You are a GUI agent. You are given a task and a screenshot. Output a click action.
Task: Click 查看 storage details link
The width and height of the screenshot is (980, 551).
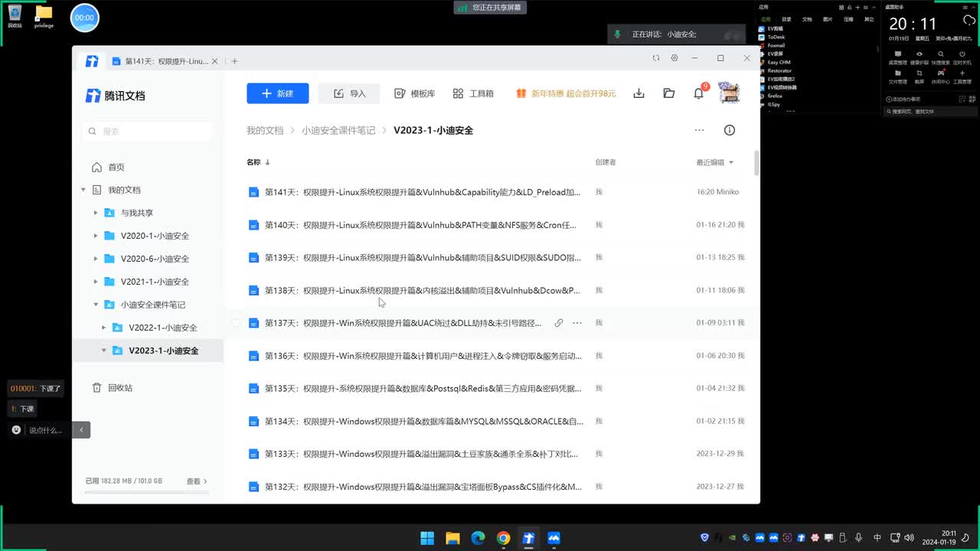[x=197, y=481]
